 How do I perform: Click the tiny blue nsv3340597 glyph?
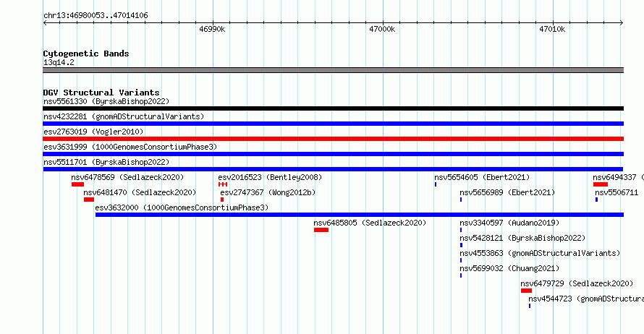pos(461,230)
